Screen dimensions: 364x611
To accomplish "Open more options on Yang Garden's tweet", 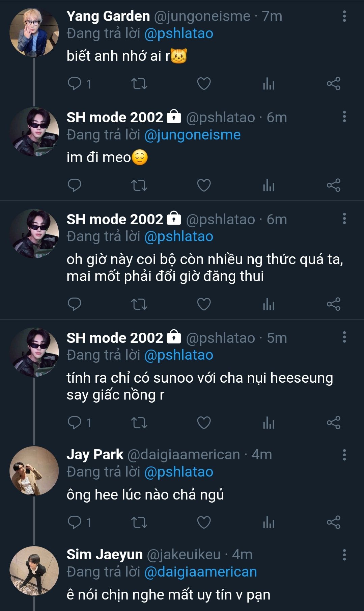I will click(x=344, y=16).
